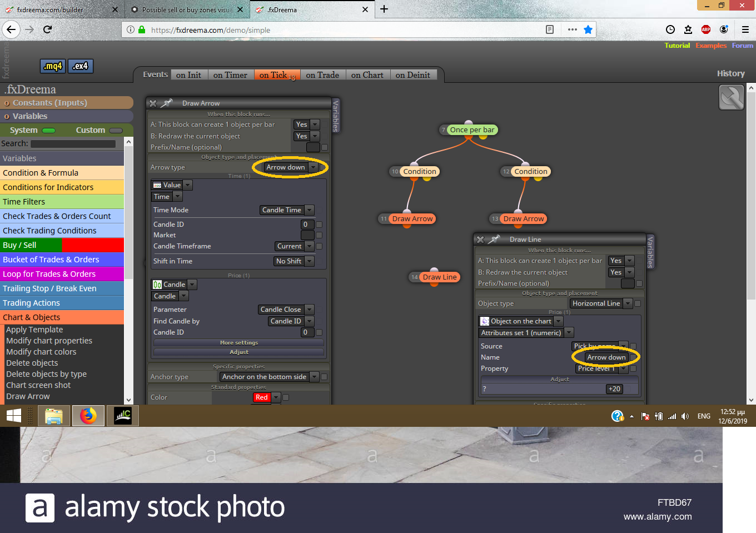Image resolution: width=756 pixels, height=533 pixels.
Task: Select Draw Arrow node 13
Action: pos(524,219)
